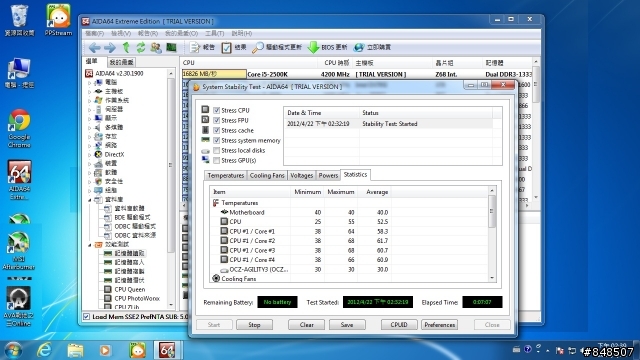
Task: Select the BDE 驅動程式 tree item
Action: pos(132,217)
